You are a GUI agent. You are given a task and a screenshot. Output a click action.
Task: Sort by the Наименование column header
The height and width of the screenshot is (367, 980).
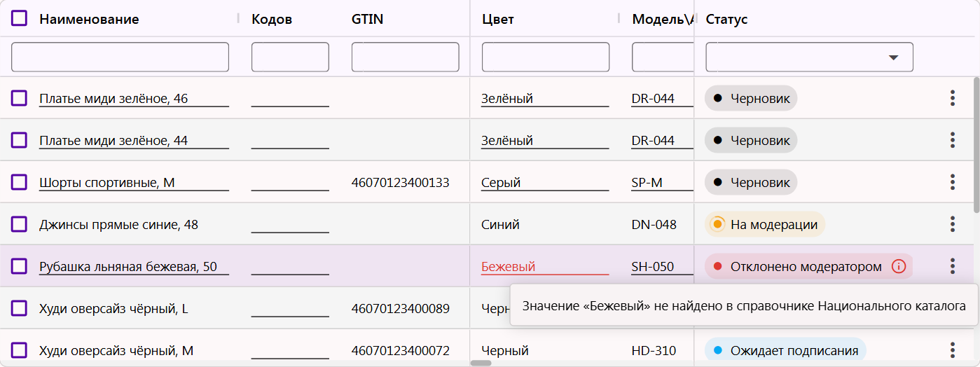(89, 19)
